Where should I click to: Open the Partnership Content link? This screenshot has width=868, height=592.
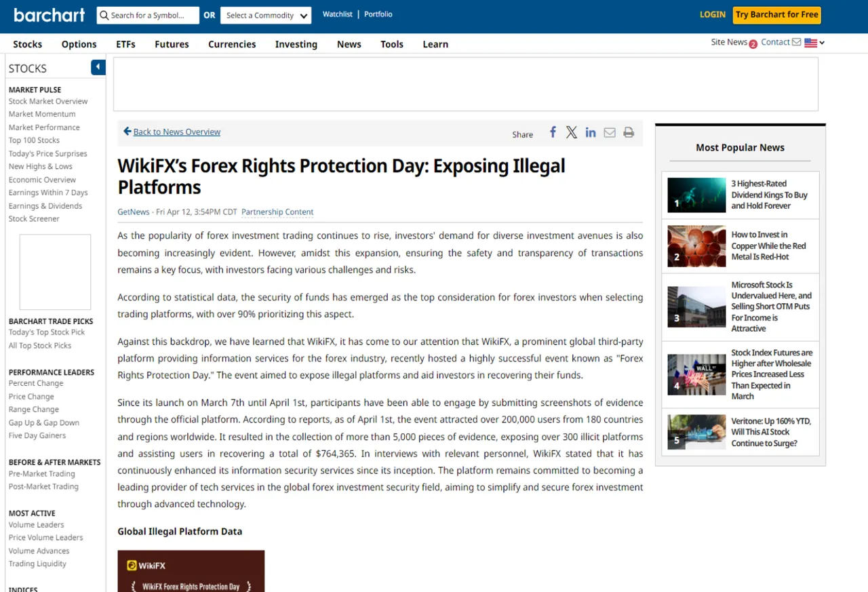pyautogui.click(x=277, y=212)
